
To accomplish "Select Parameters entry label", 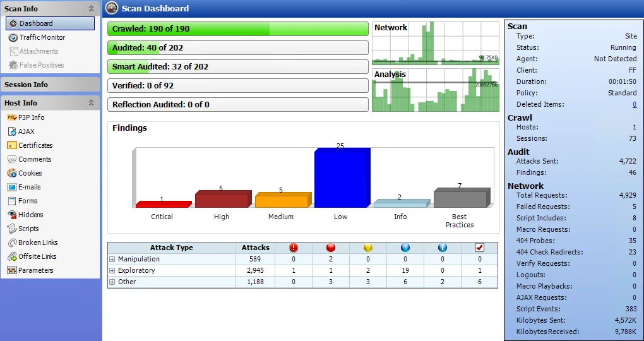I will [x=36, y=270].
